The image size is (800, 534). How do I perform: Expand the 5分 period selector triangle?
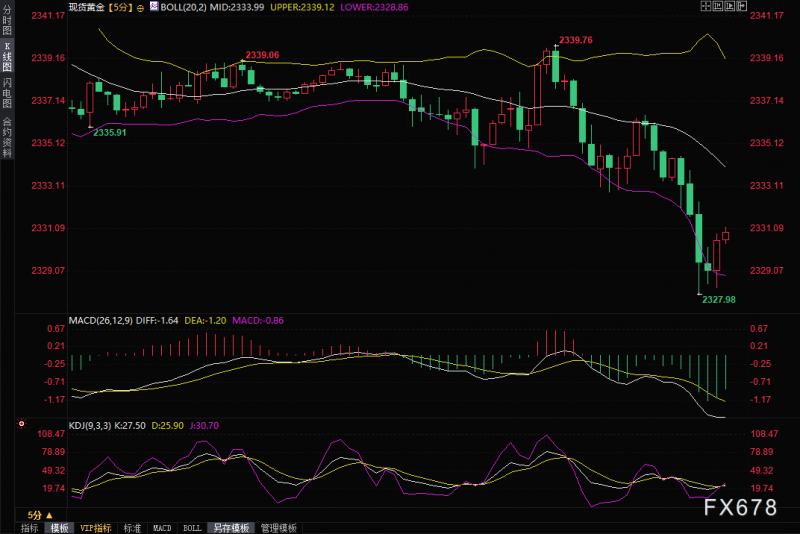(49, 515)
